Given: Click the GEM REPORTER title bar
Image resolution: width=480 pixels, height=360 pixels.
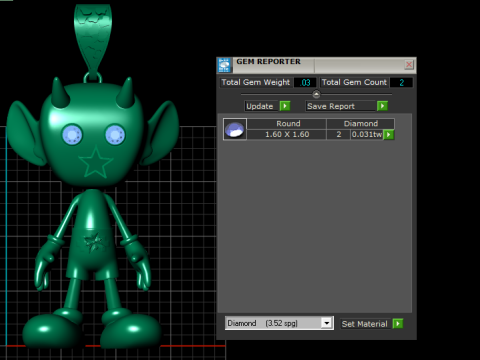Looking at the screenshot, I should tap(316, 65).
